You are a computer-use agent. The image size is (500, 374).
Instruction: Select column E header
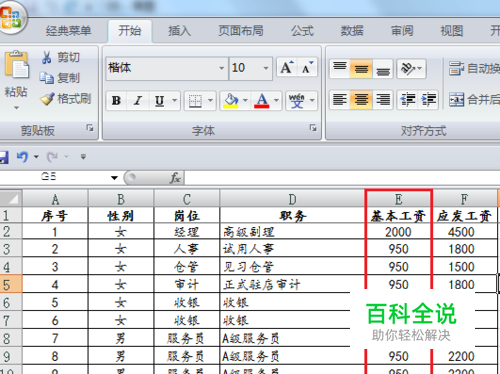(399, 199)
